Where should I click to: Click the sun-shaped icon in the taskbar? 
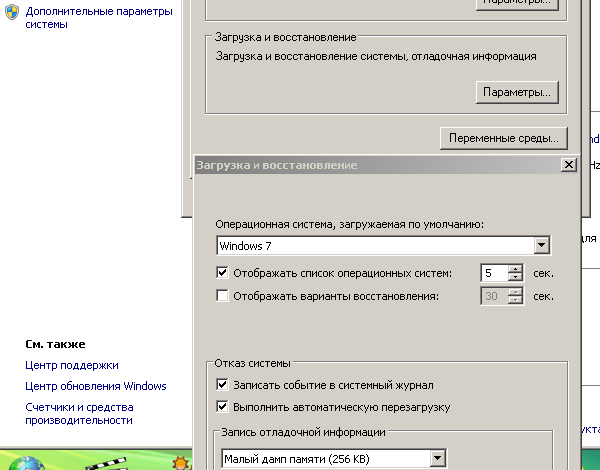tap(181, 462)
